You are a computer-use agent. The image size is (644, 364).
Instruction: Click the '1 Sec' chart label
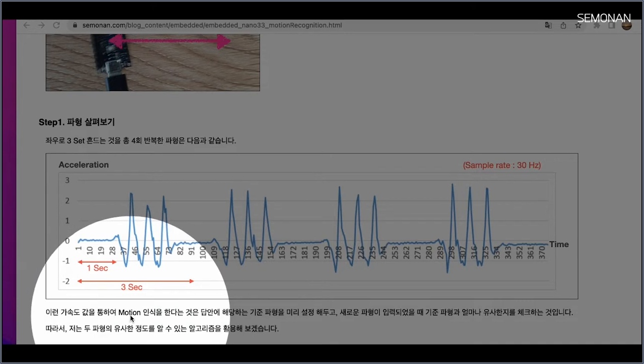pyautogui.click(x=97, y=268)
